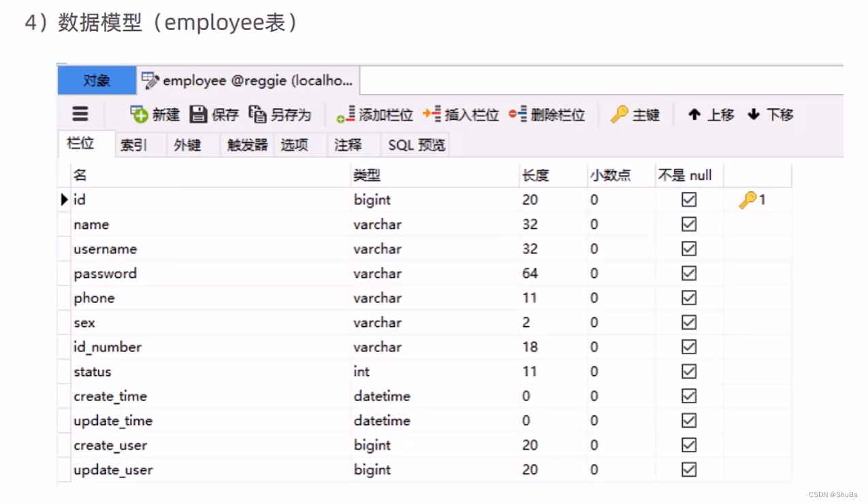Click 上移 to move field up

pyautogui.click(x=711, y=114)
